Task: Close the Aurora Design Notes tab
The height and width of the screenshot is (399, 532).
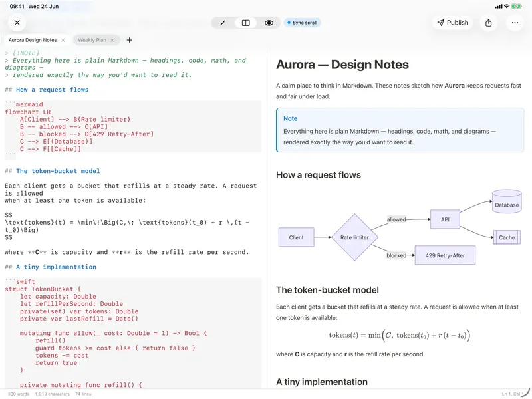Action: 63,40
